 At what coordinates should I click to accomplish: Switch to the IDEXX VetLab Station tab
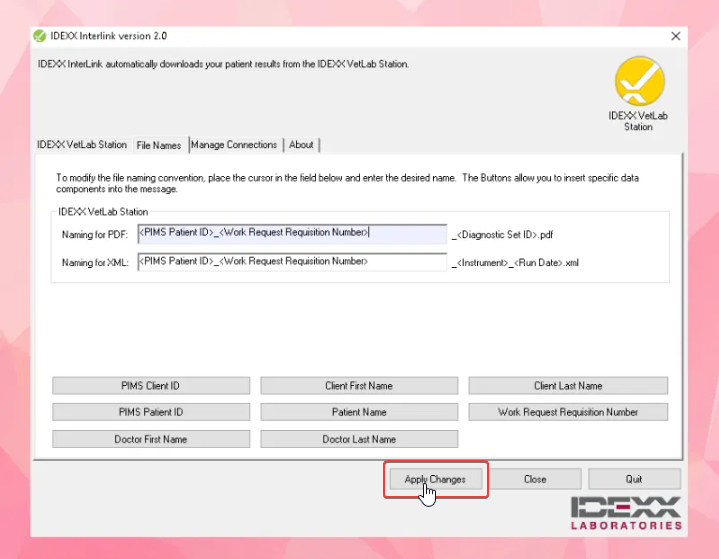(x=82, y=145)
